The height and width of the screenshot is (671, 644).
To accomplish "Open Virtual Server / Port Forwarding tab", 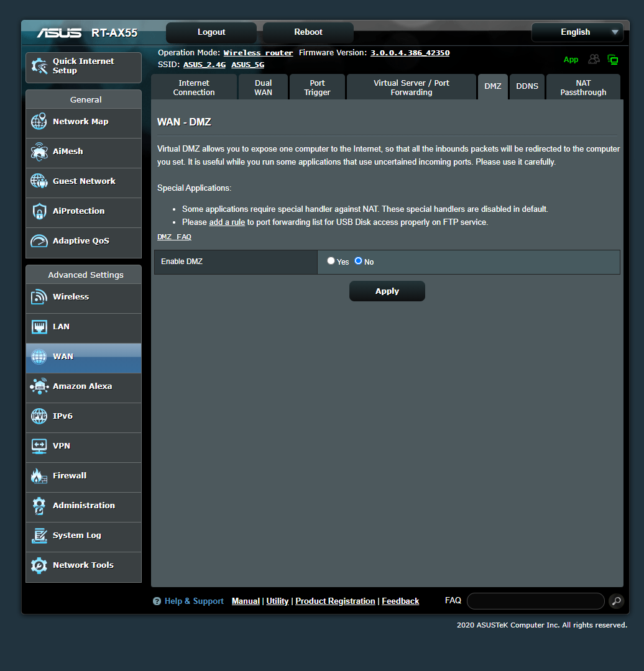I will point(412,88).
